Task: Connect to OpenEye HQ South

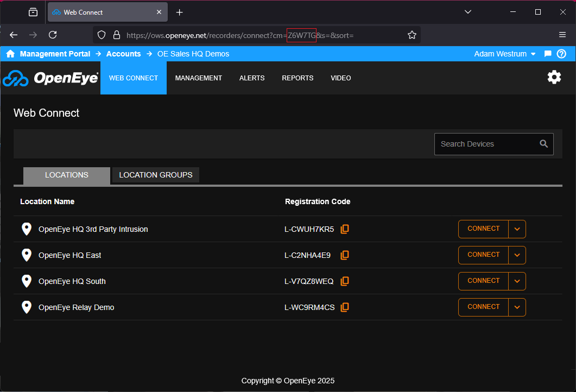Action: (x=483, y=281)
